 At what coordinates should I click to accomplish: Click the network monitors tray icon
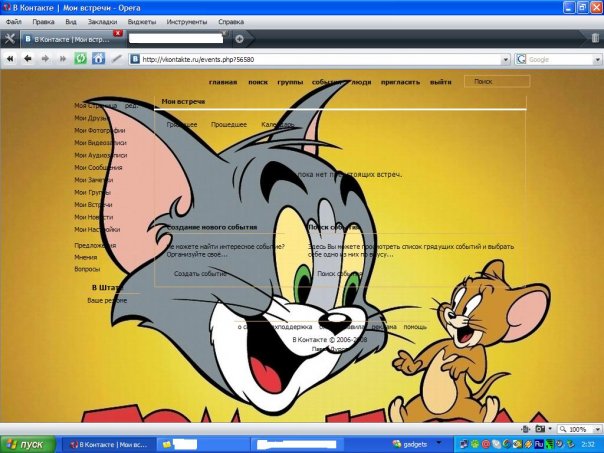coord(464,444)
